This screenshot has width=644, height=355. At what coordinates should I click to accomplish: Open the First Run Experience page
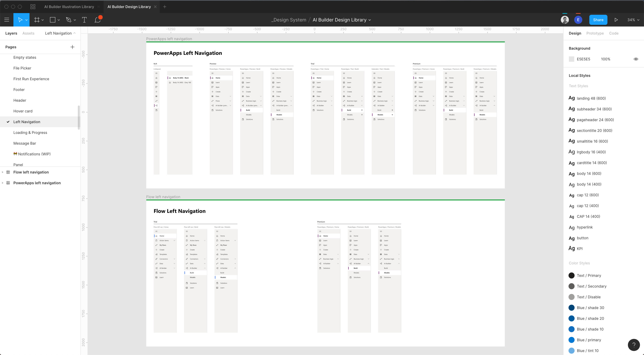pyautogui.click(x=31, y=79)
